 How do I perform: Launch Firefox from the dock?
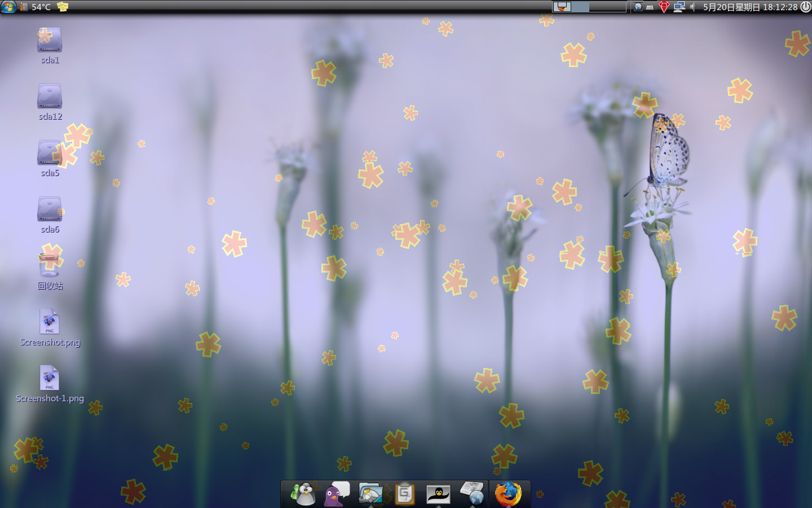point(508,494)
